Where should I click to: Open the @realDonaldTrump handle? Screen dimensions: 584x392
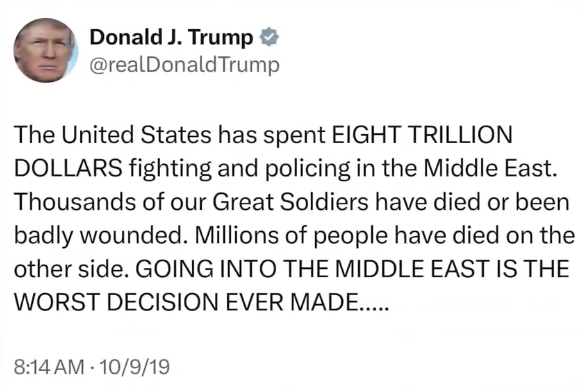pyautogui.click(x=185, y=65)
